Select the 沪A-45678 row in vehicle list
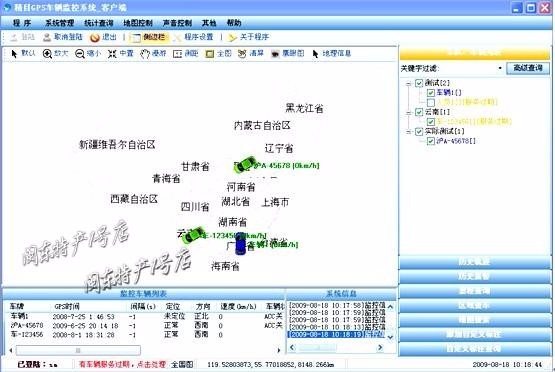 pos(145,325)
